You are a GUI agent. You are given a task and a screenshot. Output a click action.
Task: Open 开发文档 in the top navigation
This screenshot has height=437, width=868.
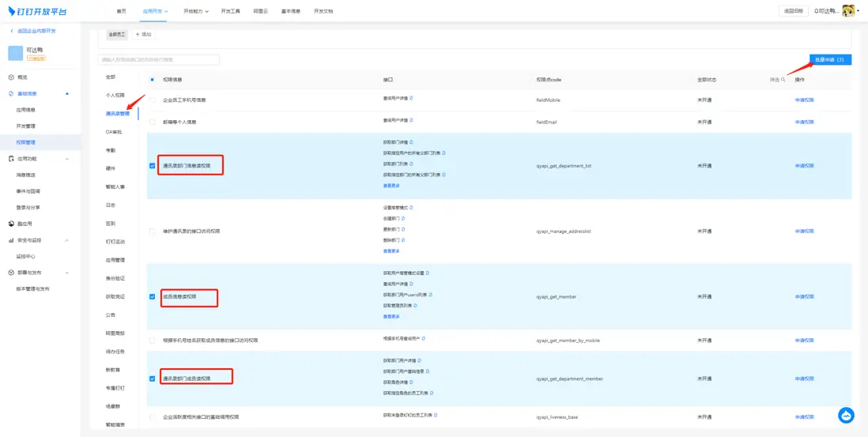[323, 11]
